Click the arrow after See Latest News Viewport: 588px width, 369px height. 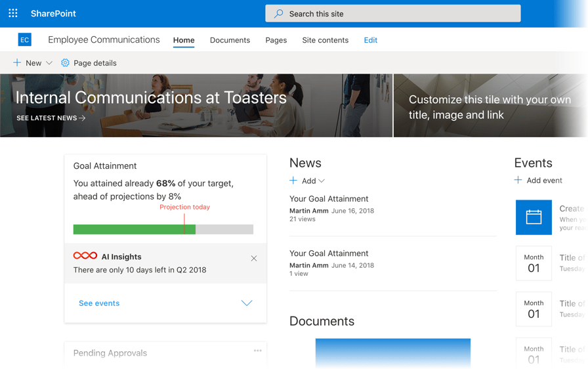pos(82,118)
